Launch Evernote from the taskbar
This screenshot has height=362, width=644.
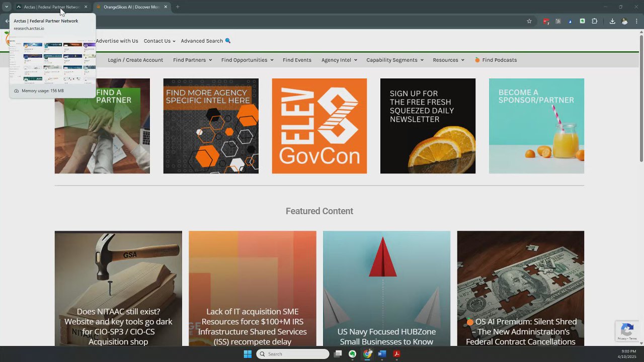click(x=352, y=354)
